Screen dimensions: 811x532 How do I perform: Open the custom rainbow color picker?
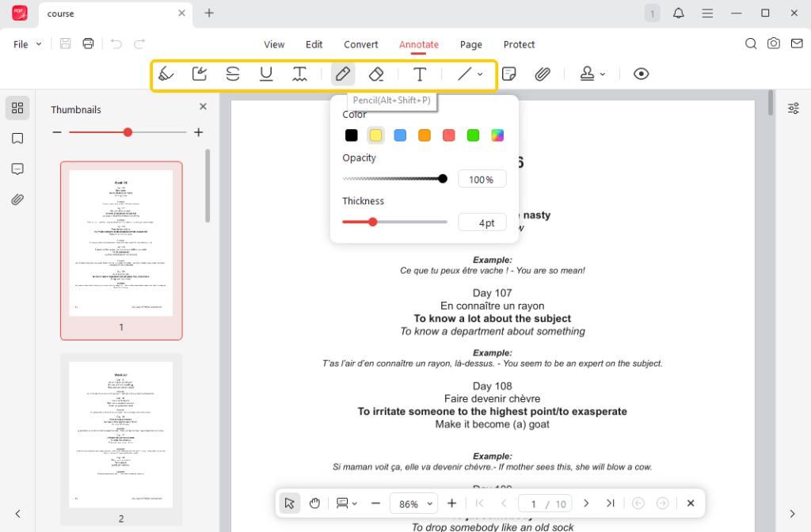[497, 135]
